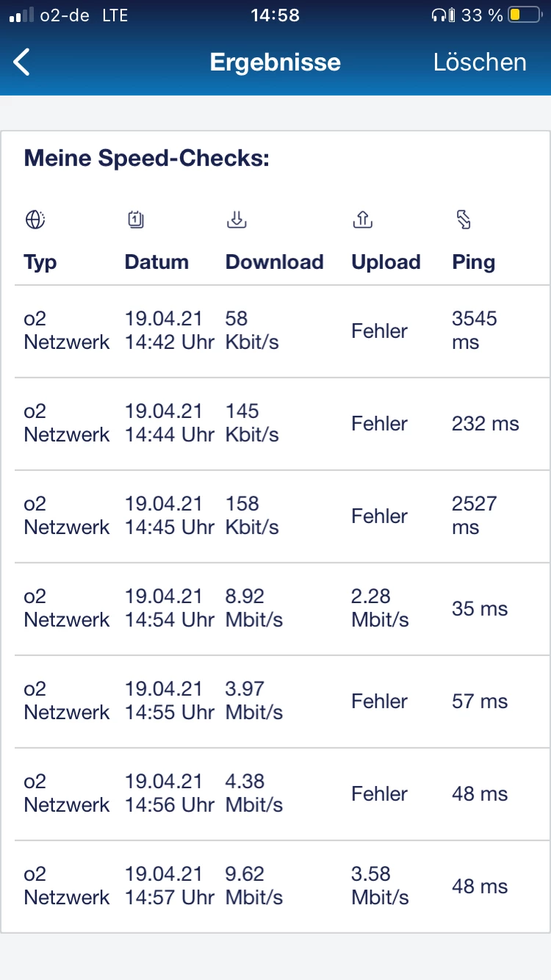Tap the calendar icon above Datum
This screenshot has width=551, height=980.
[x=136, y=219]
